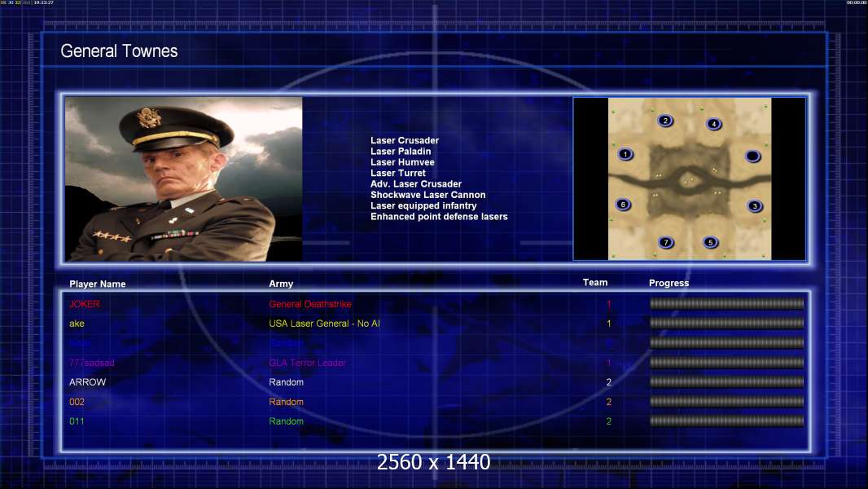Click the 2560 x 1440 resolution label
Viewport: 868px width, 489px height.
click(x=433, y=462)
